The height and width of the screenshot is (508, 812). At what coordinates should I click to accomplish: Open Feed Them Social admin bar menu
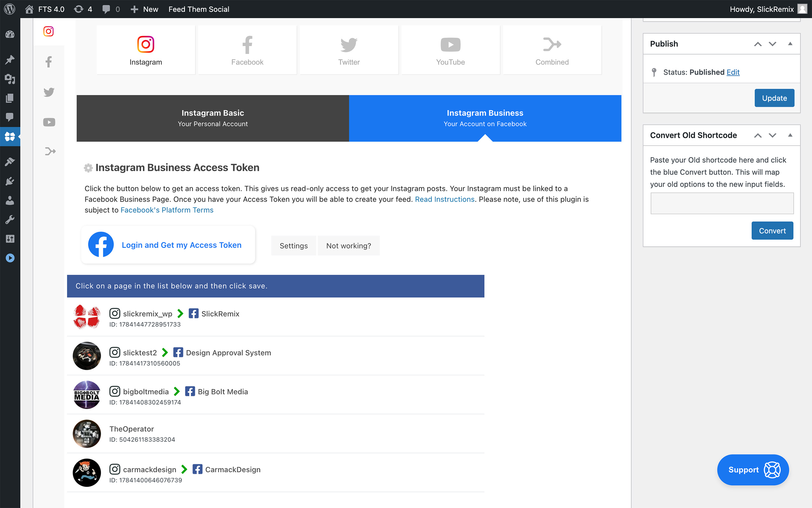click(x=199, y=9)
